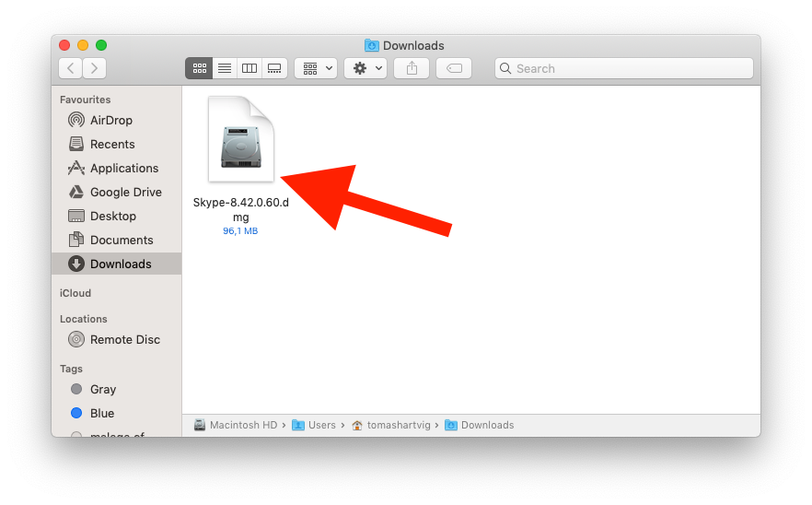812x505 pixels.
Task: Open the group-by arrangement dropdown
Action: click(316, 68)
